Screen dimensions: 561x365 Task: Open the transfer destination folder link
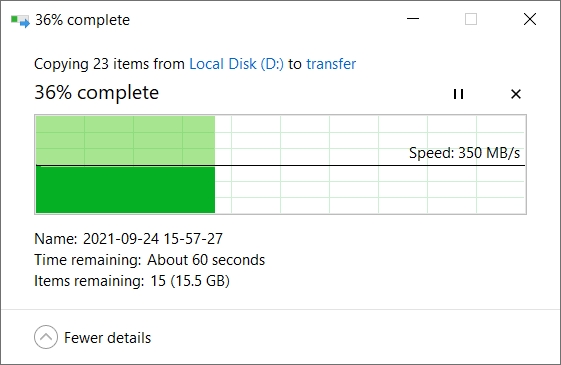click(331, 64)
